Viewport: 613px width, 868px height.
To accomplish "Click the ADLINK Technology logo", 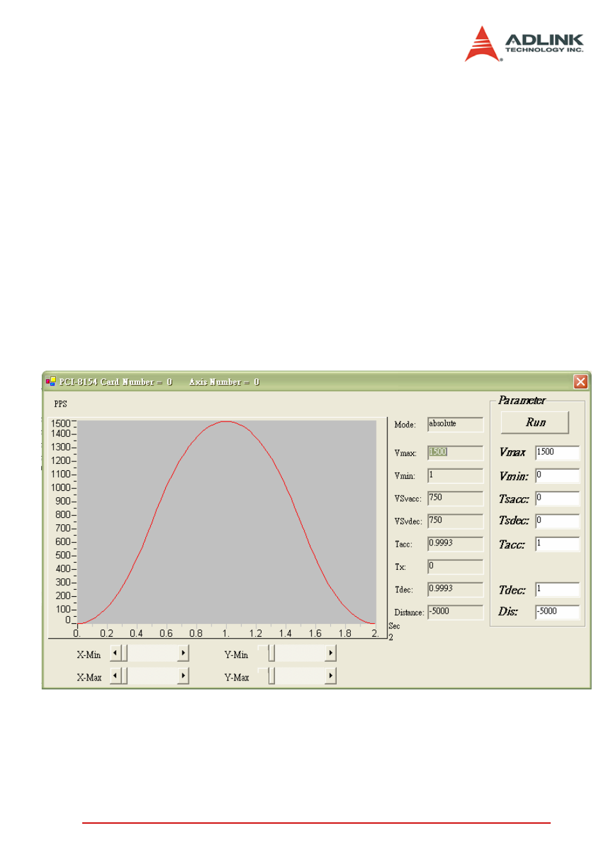I will click(x=524, y=44).
